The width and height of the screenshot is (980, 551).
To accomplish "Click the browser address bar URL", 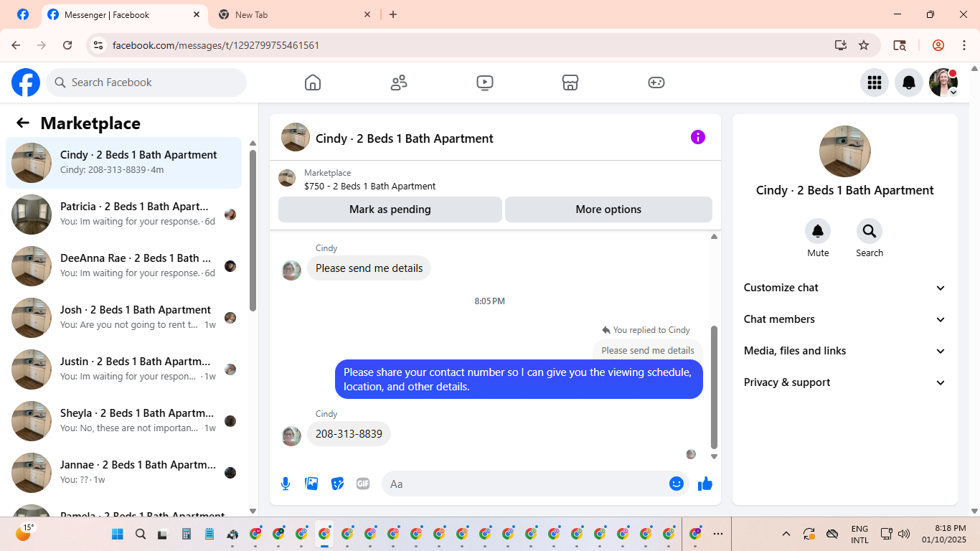I will pos(216,45).
